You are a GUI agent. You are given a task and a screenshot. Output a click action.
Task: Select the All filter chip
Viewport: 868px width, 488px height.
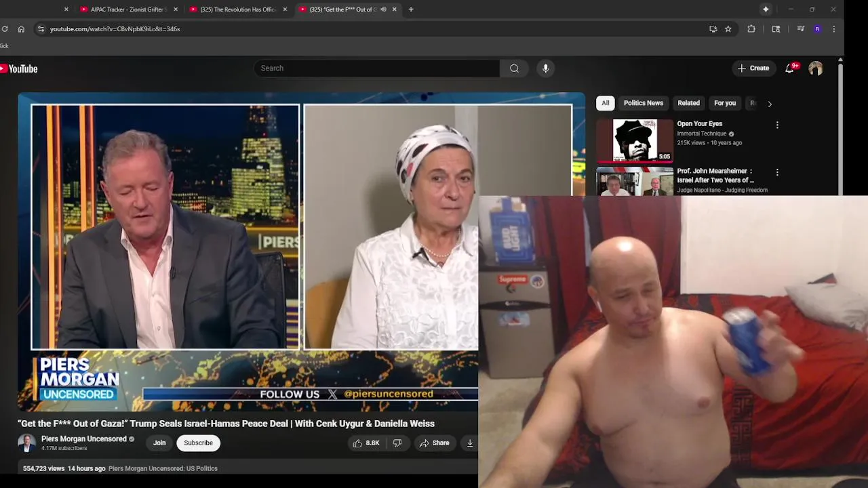[606, 103]
